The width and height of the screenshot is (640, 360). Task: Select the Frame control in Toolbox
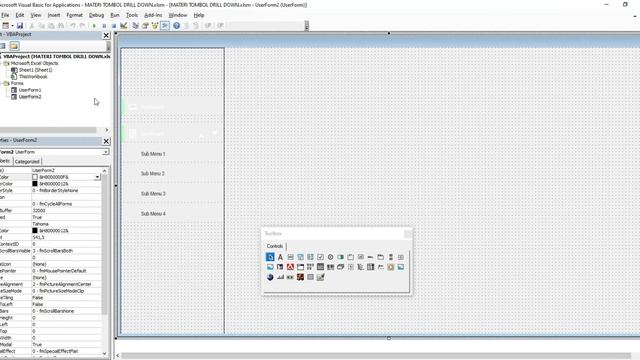coord(351,257)
